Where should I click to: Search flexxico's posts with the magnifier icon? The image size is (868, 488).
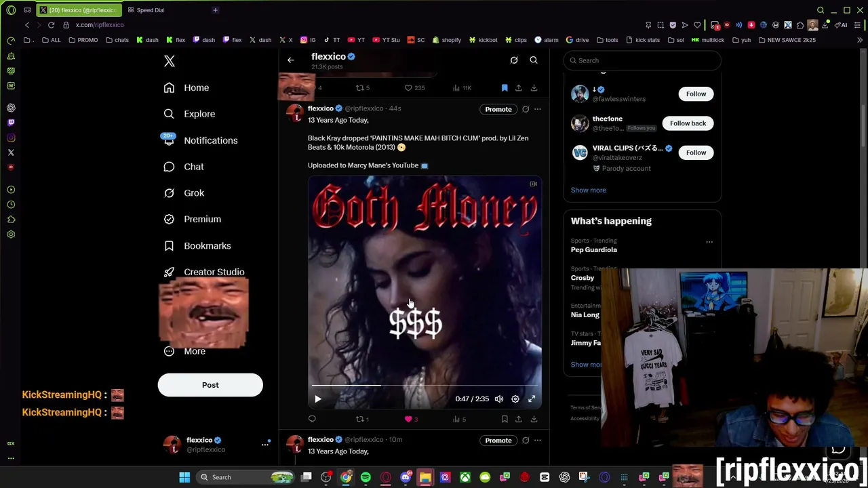tap(534, 60)
